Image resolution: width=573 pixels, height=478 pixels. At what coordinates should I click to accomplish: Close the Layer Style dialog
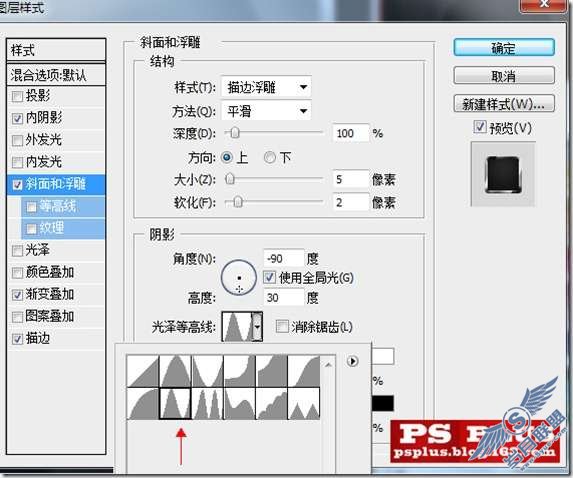pos(544,4)
